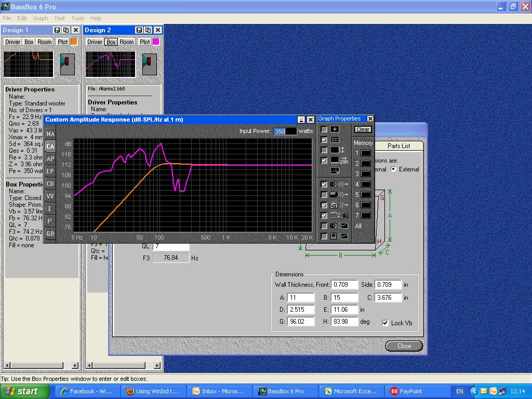
Task: Click the Driver button in Design 1
Action: [x=12, y=42]
